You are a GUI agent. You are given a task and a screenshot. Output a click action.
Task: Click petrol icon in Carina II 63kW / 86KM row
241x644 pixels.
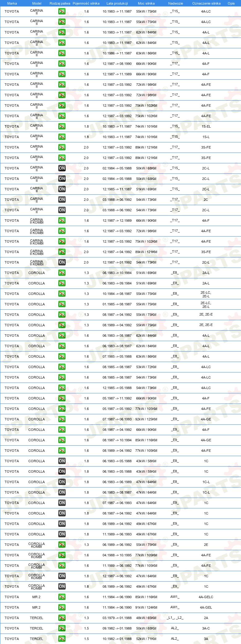[62, 53]
